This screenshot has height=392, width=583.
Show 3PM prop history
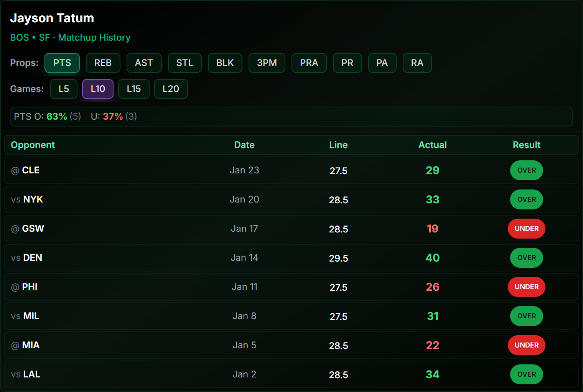pos(267,63)
